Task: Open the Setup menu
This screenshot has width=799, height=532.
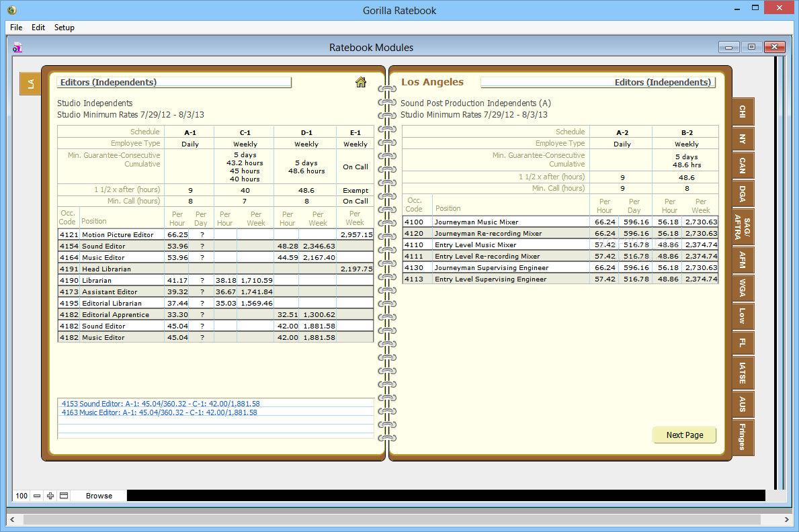Action: pyautogui.click(x=65, y=28)
